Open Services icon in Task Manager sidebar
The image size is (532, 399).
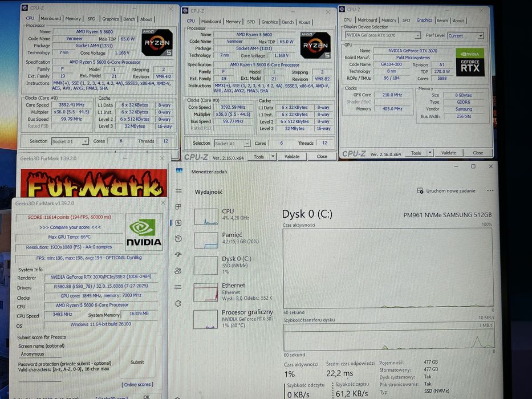pos(178,303)
